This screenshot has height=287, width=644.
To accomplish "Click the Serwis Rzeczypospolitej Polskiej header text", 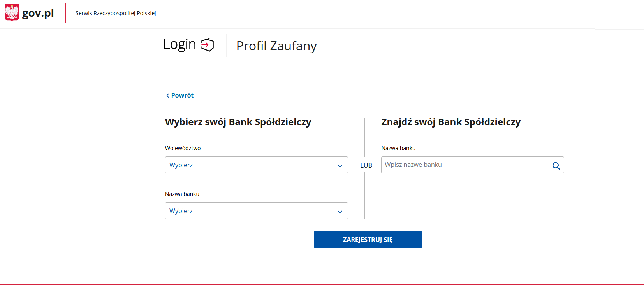I will [x=116, y=13].
